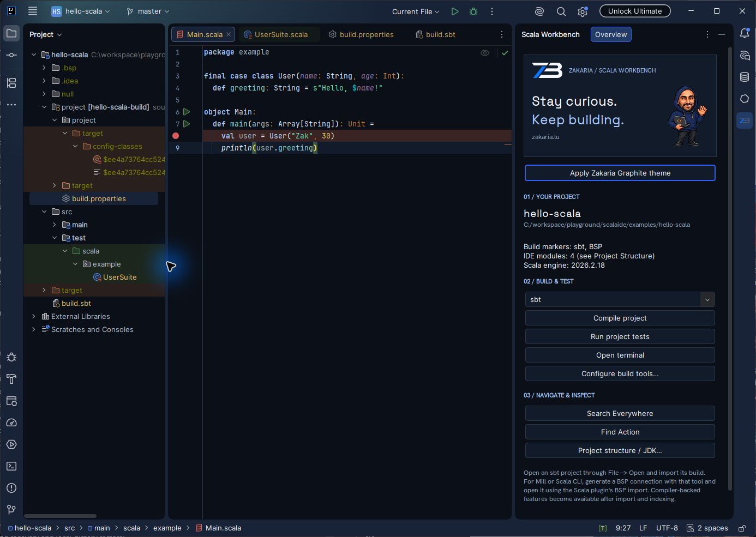
Task: Open the Structure tool window
Action: point(11,83)
